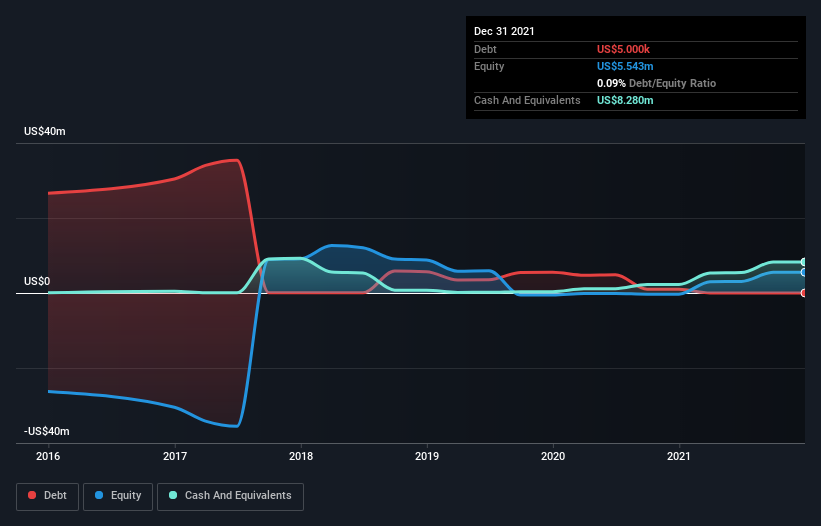Toggle the Cash And Equivalents legend button
This screenshot has height=526, width=821.
point(230,496)
